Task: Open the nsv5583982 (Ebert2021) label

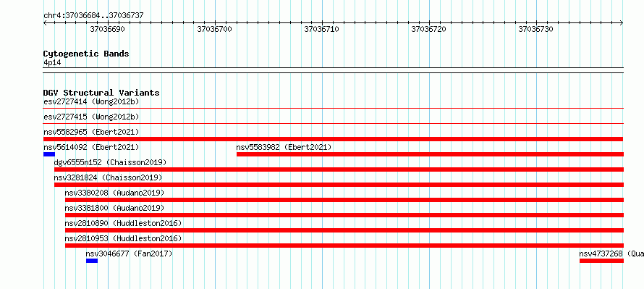Action: 284,147
